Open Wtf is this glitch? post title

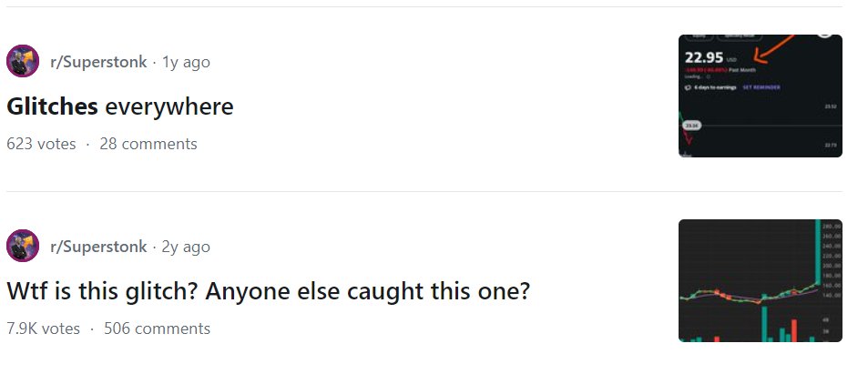click(x=268, y=291)
